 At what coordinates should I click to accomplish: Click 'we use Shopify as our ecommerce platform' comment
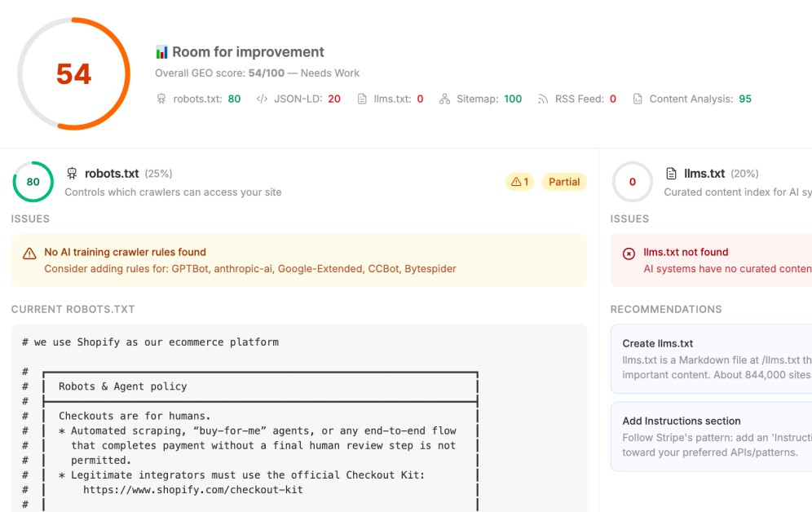[150, 342]
